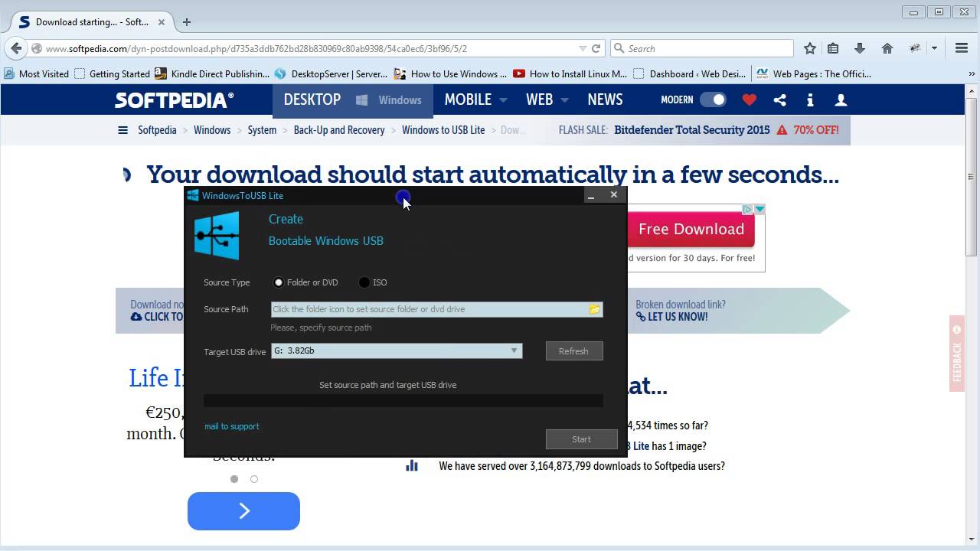Open the Kindle Direct Publishing bookmark
This screenshot has width=980, height=551.
[212, 74]
